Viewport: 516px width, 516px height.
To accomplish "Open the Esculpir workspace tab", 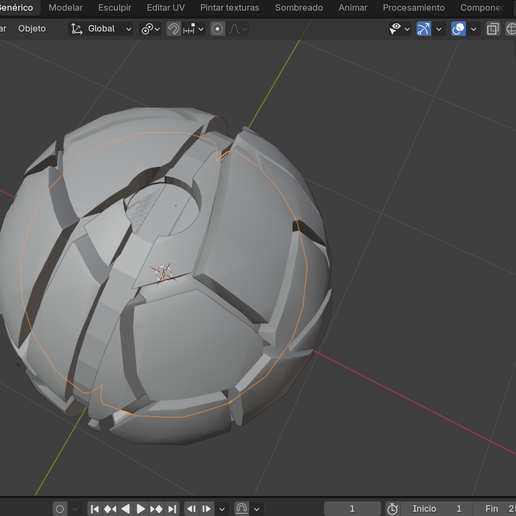I will click(115, 8).
